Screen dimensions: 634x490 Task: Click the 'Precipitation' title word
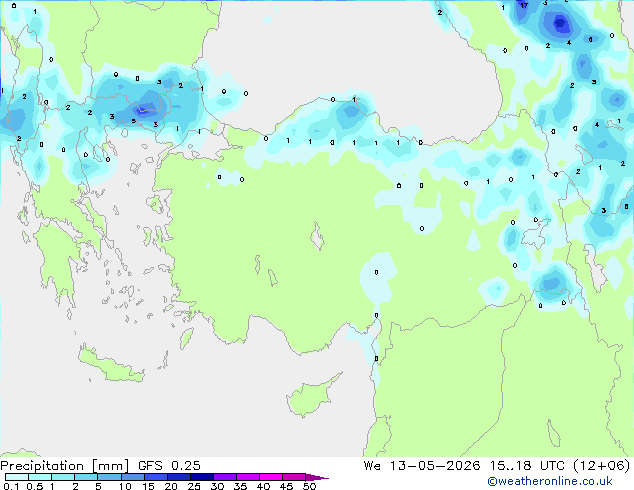[x=42, y=466]
